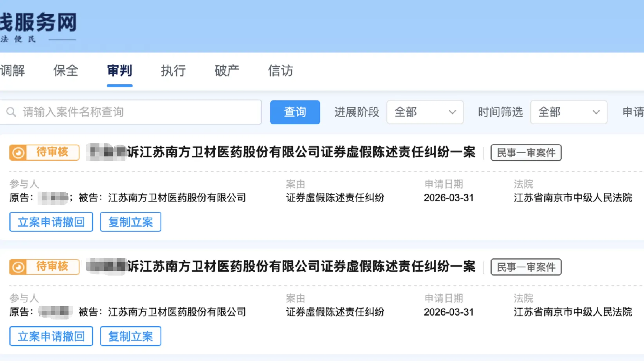Switch to the 破产 tab
This screenshot has width=644, height=363.
point(227,71)
